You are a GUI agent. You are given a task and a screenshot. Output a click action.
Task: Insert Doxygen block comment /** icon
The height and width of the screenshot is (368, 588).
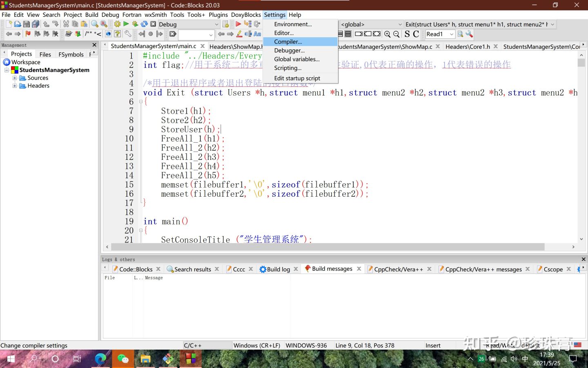89,34
